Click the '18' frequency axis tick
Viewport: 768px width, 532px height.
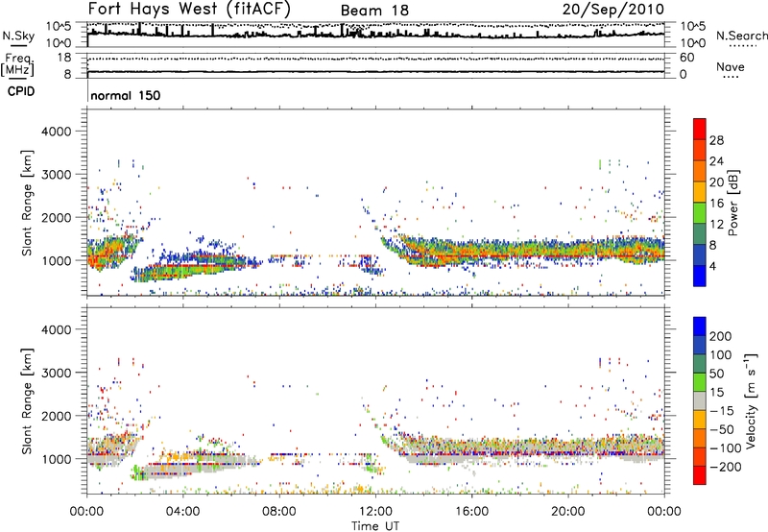pyautogui.click(x=64, y=58)
